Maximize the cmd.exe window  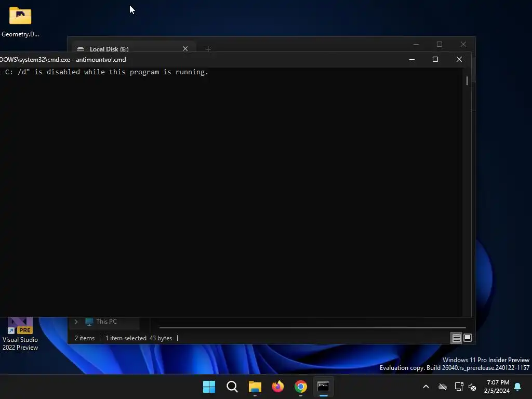[435, 59]
